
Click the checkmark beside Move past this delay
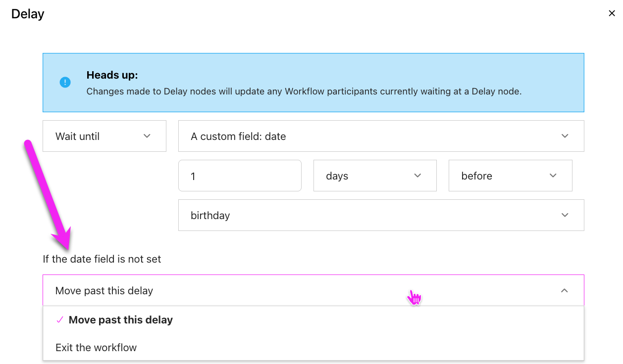pyautogui.click(x=59, y=320)
